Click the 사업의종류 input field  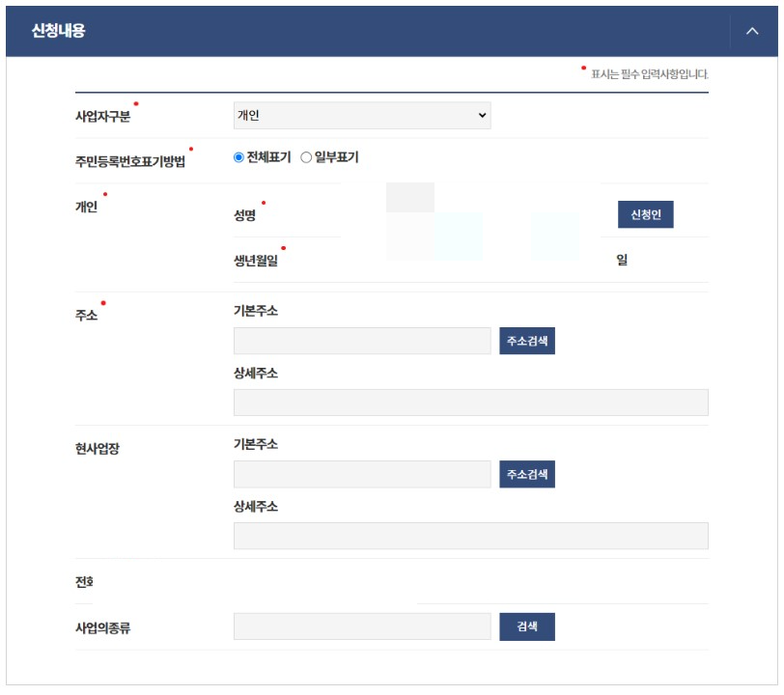(x=362, y=626)
